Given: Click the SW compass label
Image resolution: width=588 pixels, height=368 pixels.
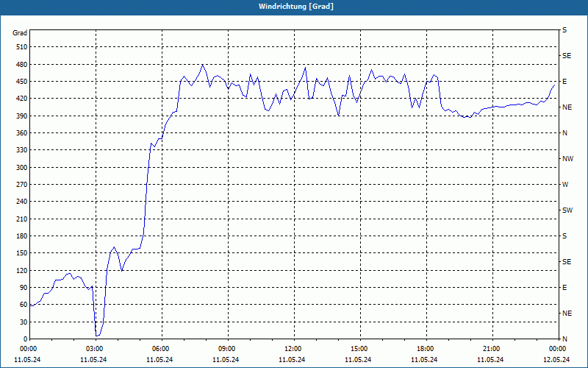Looking at the screenshot, I should [567, 210].
